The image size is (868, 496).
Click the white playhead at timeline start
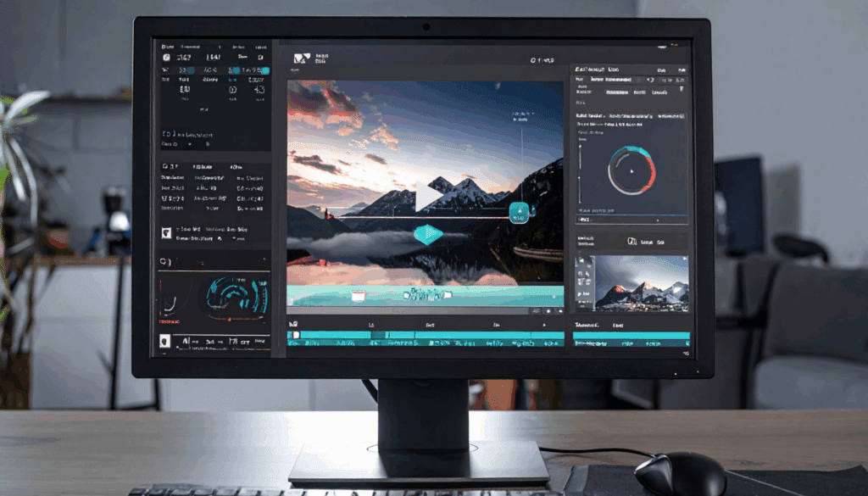click(295, 336)
